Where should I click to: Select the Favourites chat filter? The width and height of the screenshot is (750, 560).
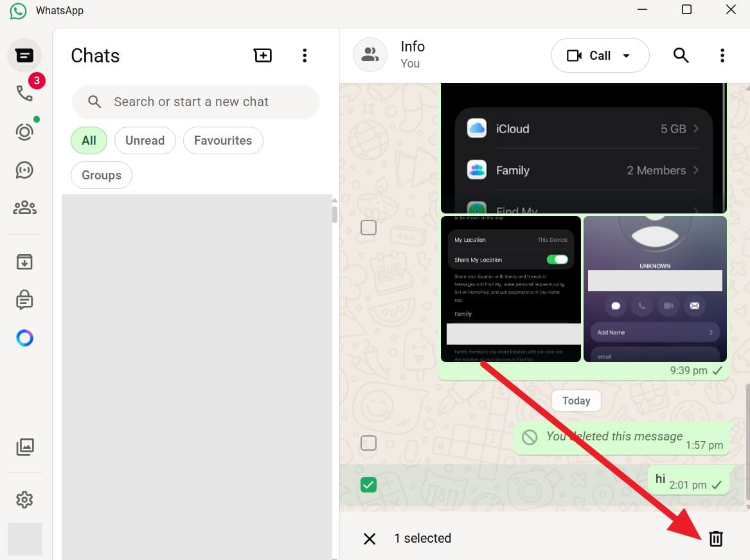(223, 140)
